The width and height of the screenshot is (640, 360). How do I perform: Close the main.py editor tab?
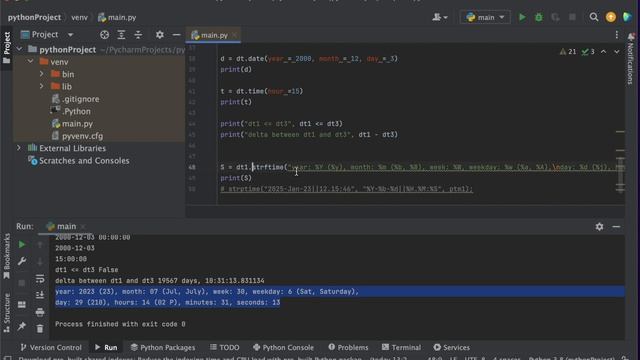coord(235,35)
